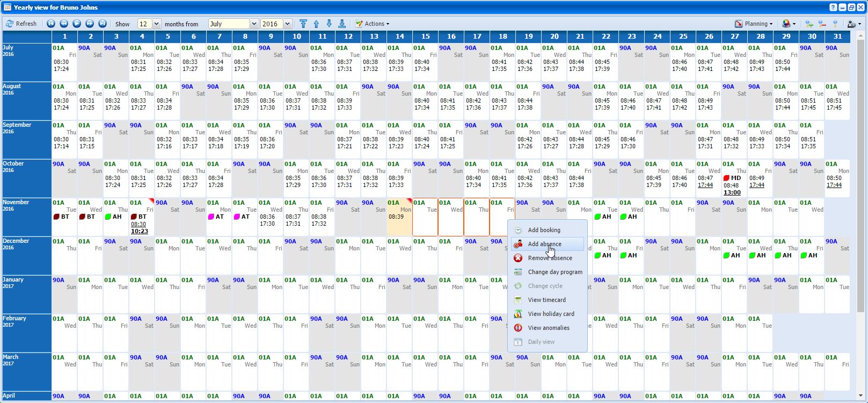Click the zoom in magnifier icon
This screenshot has width=868, height=403.
[809, 24]
